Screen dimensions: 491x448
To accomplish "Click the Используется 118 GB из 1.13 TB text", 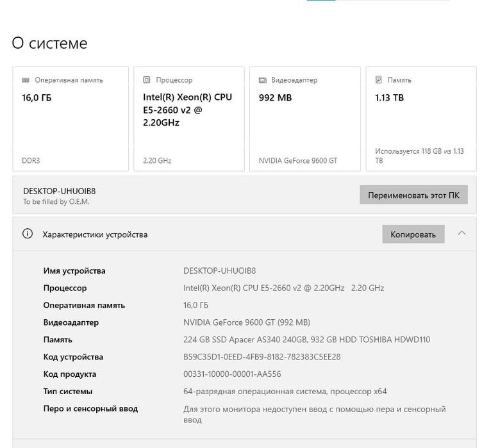I will pos(419,156).
